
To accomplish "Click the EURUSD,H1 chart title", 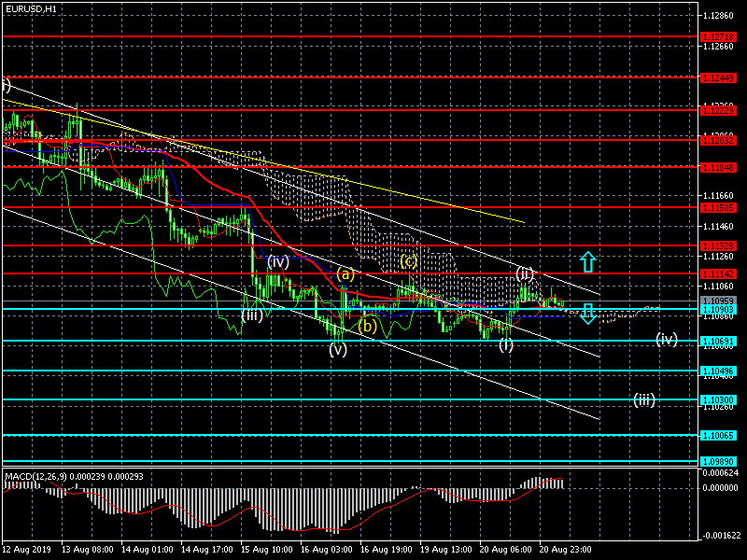I will [31, 9].
